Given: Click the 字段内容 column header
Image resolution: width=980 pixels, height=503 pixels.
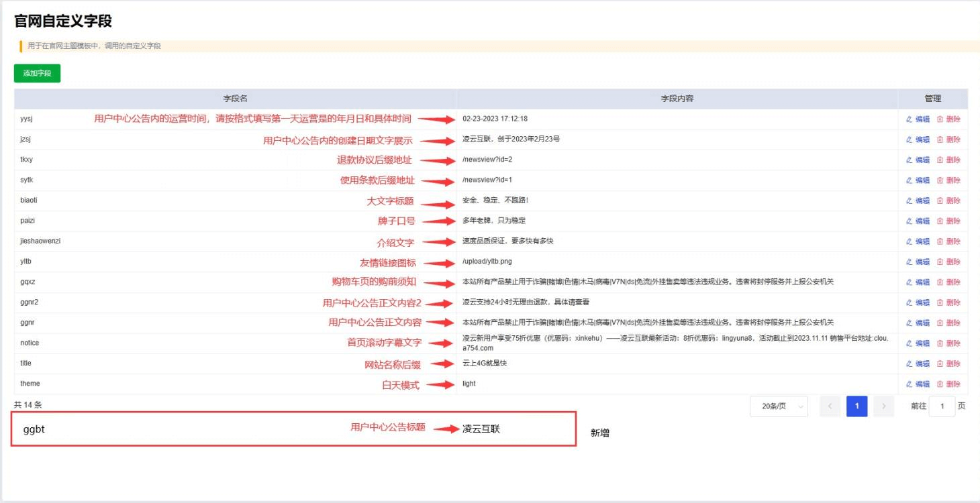Looking at the screenshot, I should click(677, 99).
